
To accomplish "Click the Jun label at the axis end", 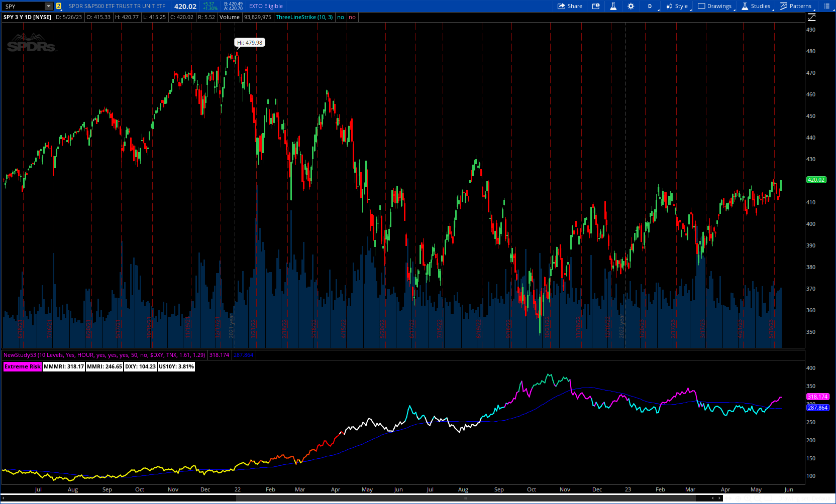I will [x=789, y=489].
